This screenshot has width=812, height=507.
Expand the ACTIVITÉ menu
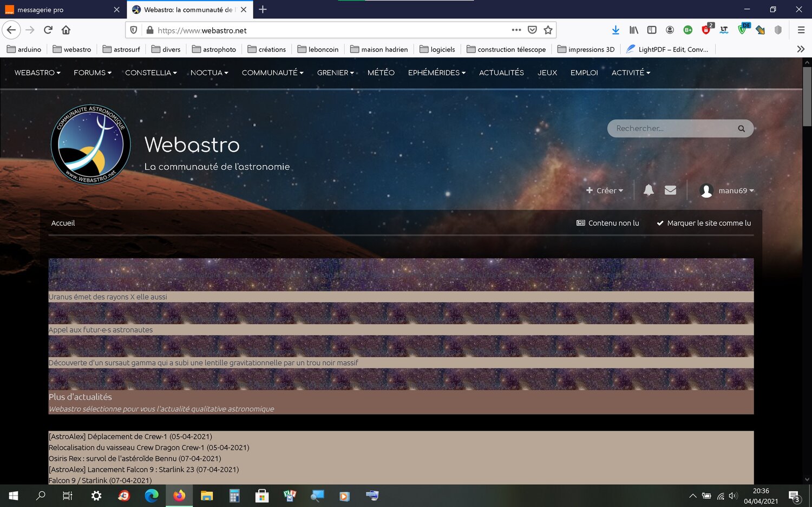pos(631,73)
